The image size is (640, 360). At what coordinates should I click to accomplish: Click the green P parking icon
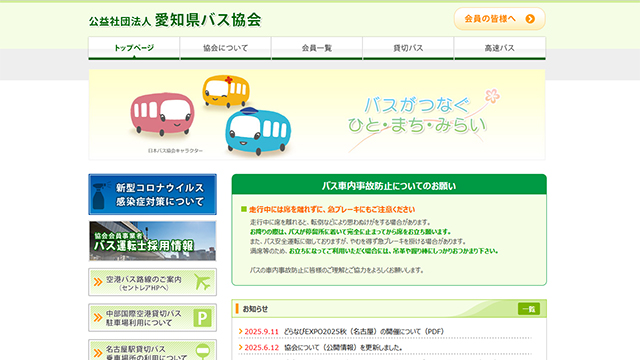[x=202, y=318]
